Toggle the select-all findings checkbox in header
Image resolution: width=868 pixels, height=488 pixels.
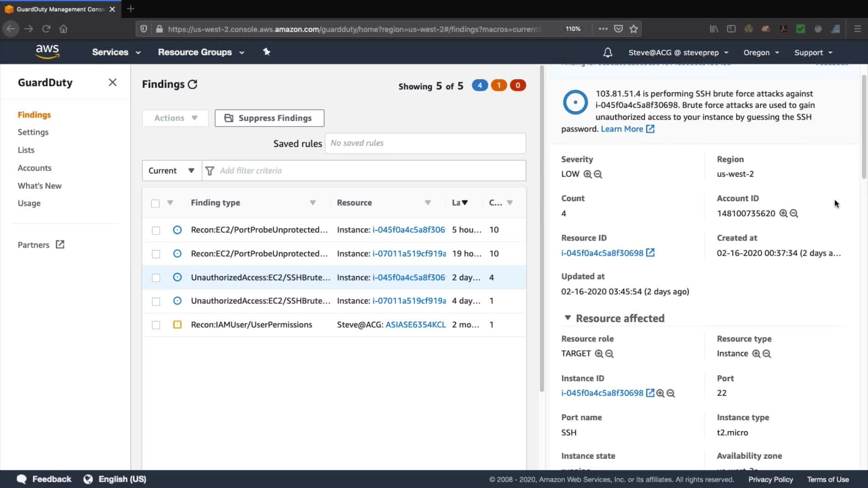[x=156, y=203]
